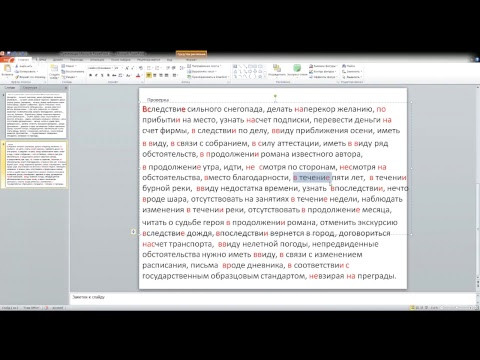This screenshot has height=360, width=480.
Task: Click Copy (Копировать) in the clipboard group
Action: 26,71
